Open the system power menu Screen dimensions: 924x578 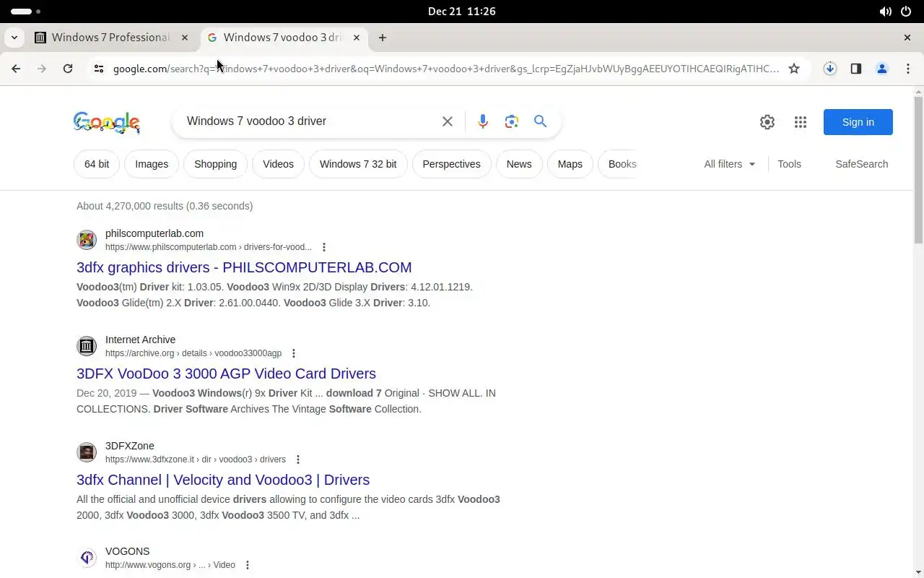[x=907, y=12]
